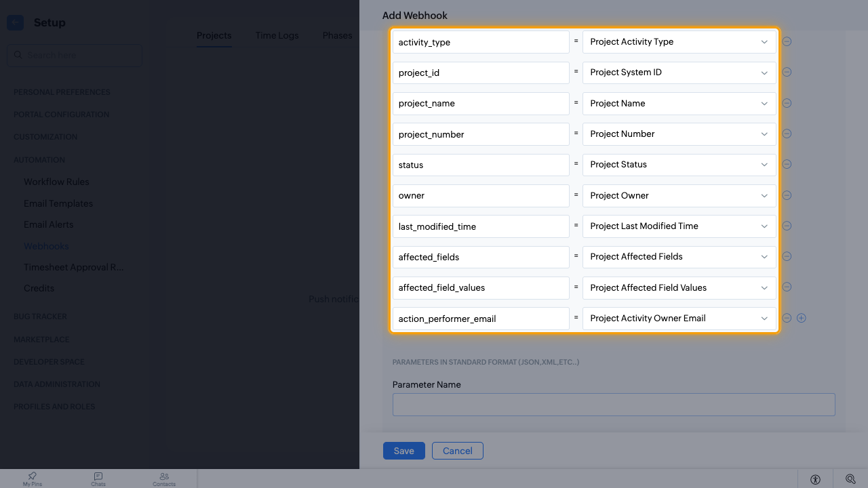The width and height of the screenshot is (868, 488).
Task: Open the Project Activity Type dropdown
Action: pos(679,41)
